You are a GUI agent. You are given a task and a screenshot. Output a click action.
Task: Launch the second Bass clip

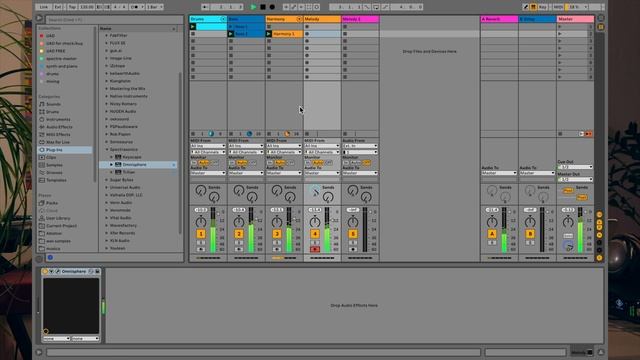(231, 34)
